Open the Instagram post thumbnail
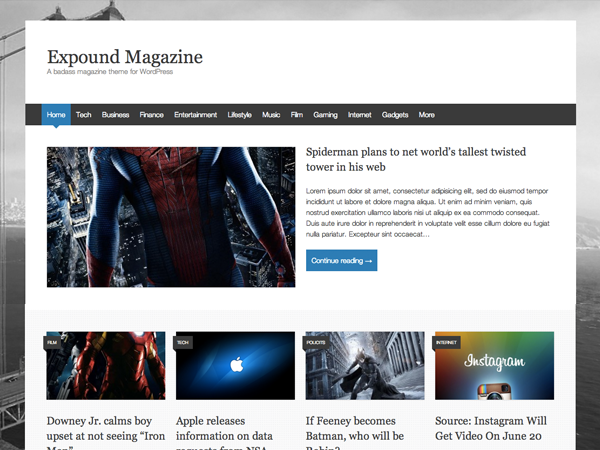Image resolution: width=600 pixels, height=450 pixels. pyautogui.click(x=494, y=365)
